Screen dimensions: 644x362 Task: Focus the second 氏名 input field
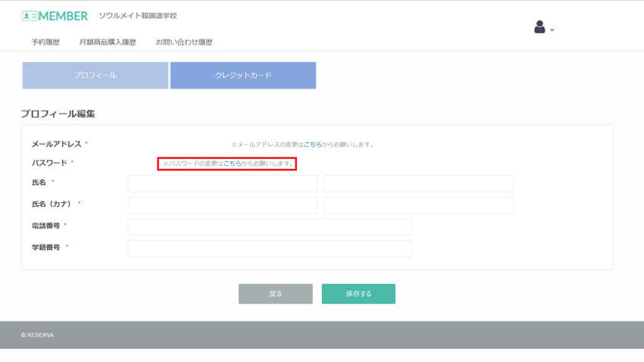[x=419, y=183]
